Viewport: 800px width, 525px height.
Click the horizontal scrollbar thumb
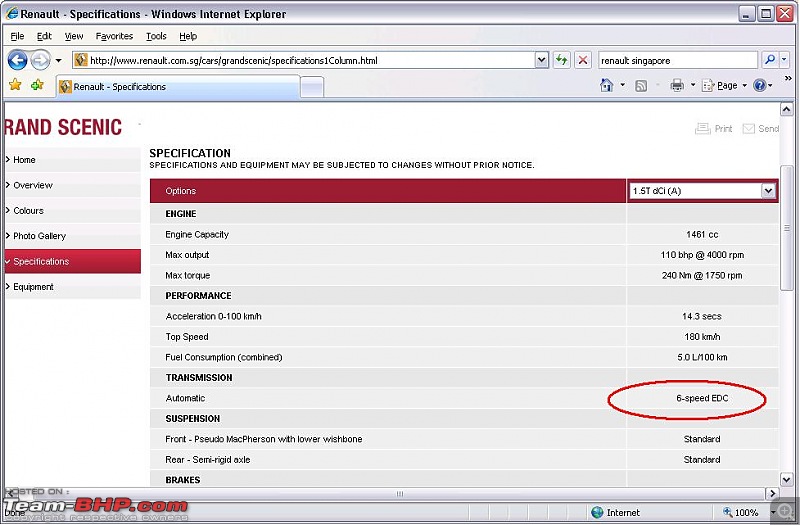399,493
